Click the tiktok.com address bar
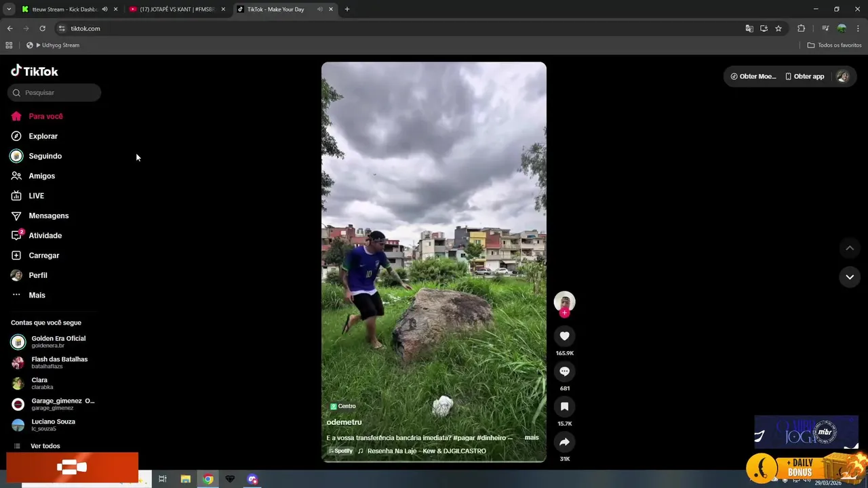 pyautogui.click(x=400, y=28)
